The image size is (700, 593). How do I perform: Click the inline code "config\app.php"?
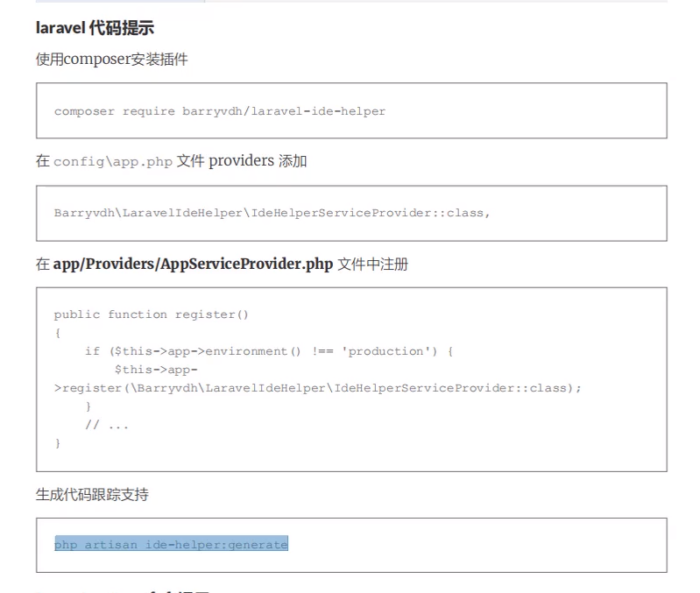point(112,162)
